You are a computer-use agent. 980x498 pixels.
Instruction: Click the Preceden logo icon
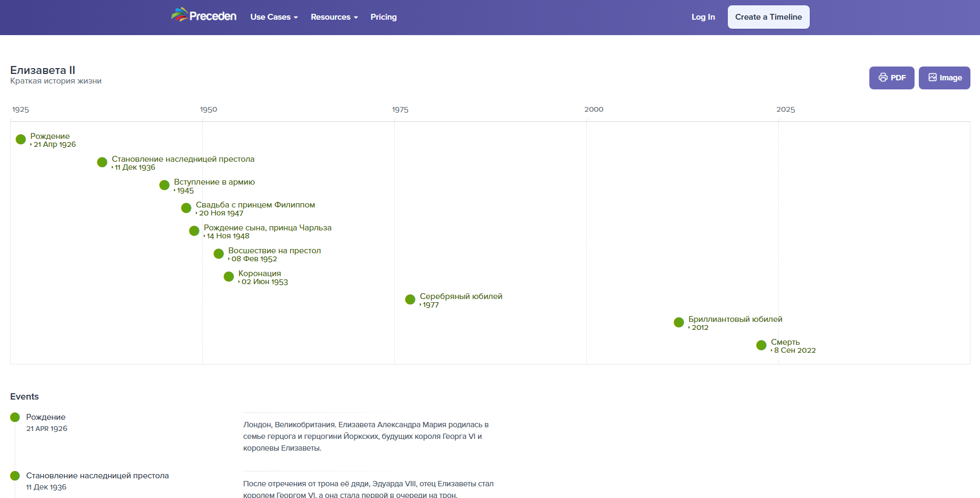point(180,15)
